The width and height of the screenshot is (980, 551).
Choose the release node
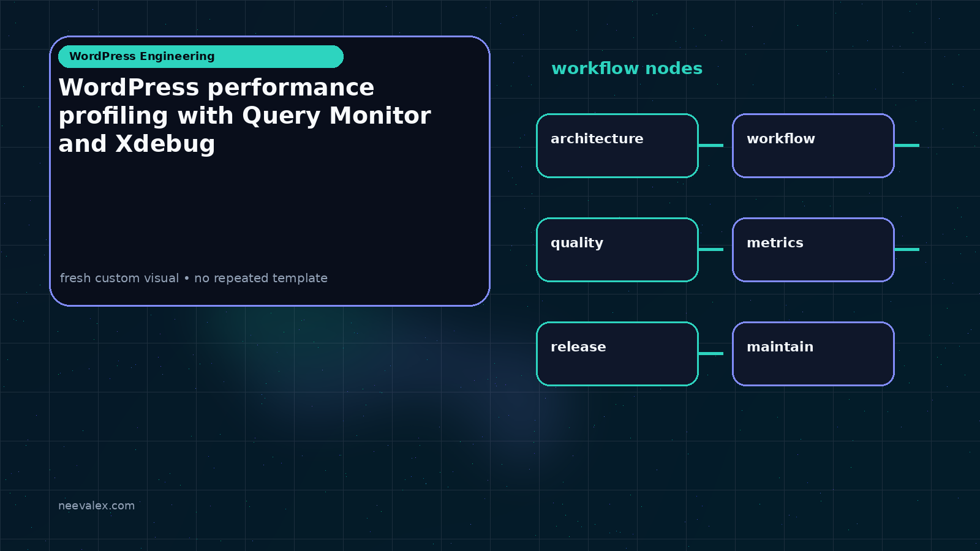click(617, 354)
